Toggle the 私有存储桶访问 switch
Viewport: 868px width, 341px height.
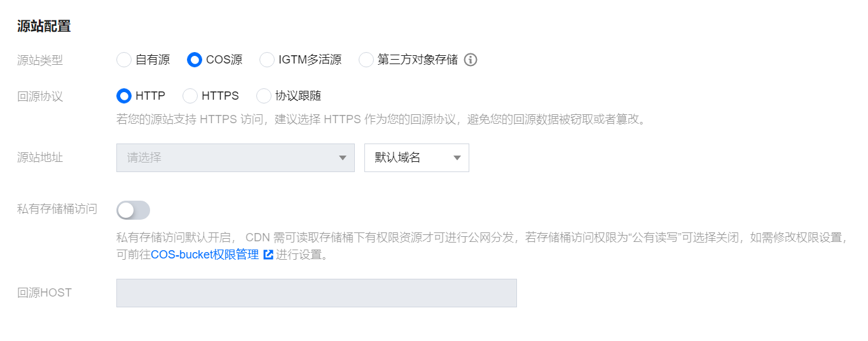[133, 210]
